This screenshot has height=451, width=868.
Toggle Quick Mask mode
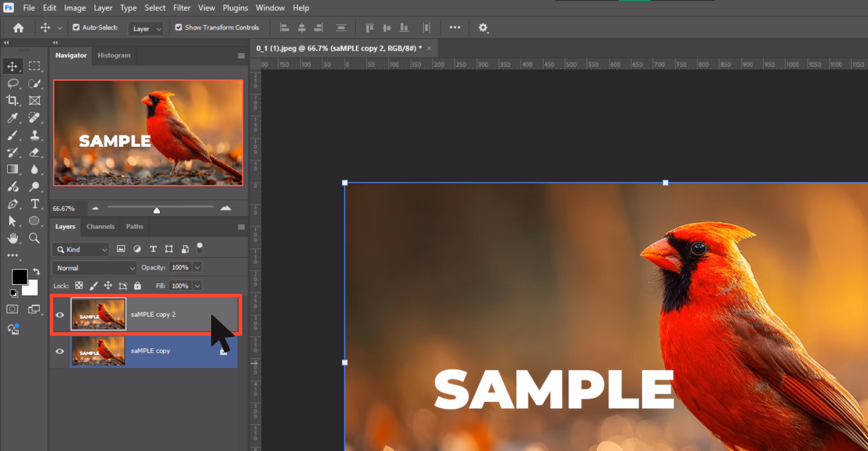[x=12, y=309]
